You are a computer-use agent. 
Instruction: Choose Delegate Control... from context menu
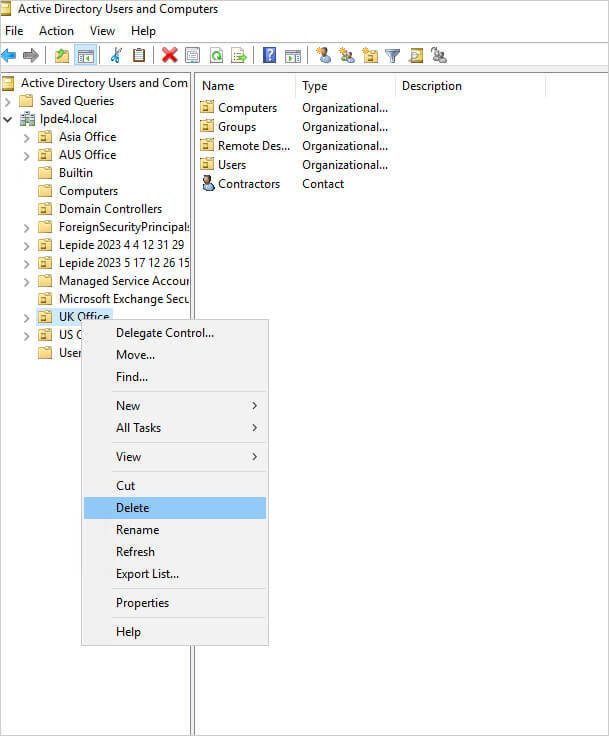pos(175,333)
